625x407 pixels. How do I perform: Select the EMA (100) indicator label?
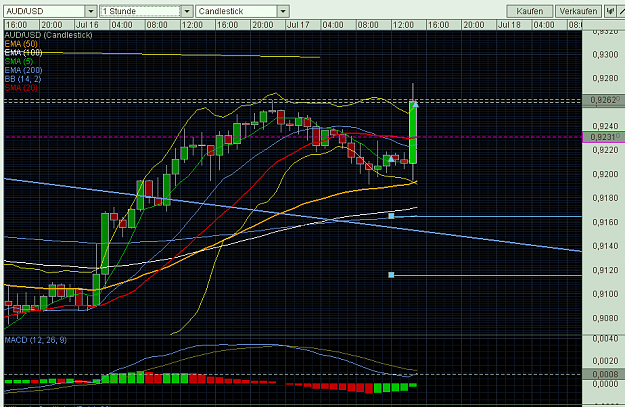coord(23,53)
